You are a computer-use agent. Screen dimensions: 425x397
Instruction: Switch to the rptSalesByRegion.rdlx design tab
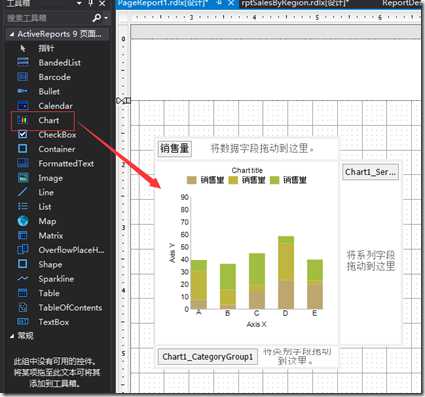(295, 3)
